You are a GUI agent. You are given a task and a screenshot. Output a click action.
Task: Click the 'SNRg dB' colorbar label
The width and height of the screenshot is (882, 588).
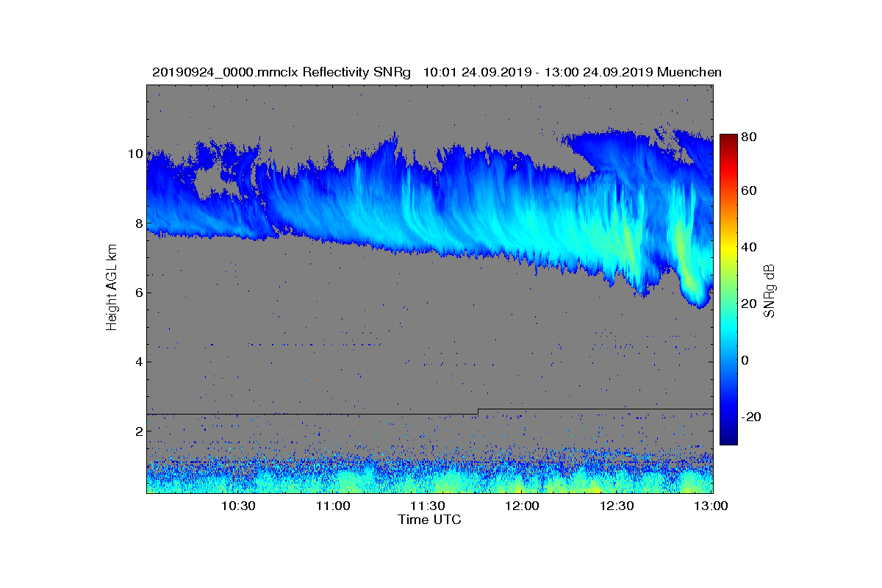click(x=770, y=290)
